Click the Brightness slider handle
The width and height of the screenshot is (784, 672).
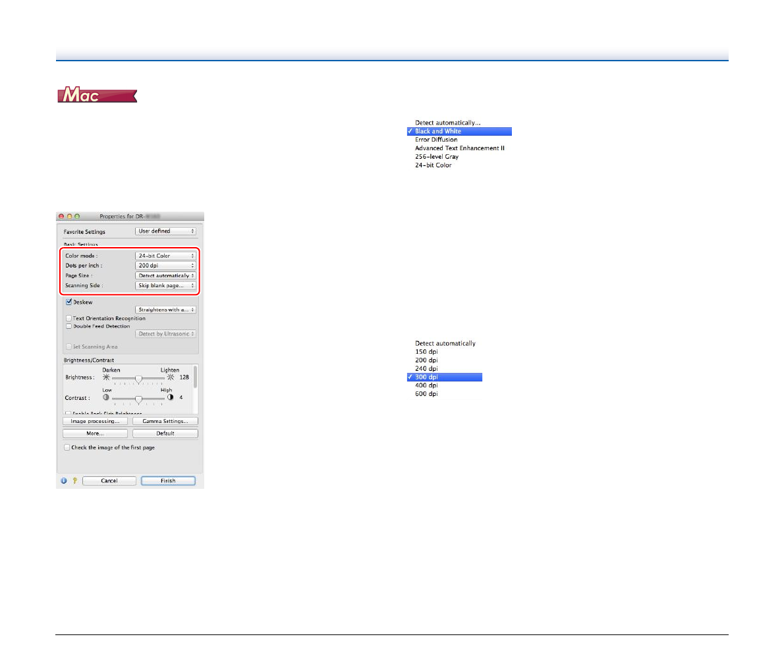click(138, 379)
